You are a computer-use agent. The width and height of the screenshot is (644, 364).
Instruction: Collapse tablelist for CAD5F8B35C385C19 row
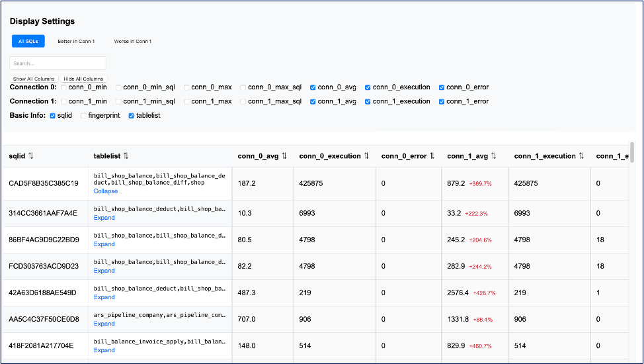click(105, 191)
